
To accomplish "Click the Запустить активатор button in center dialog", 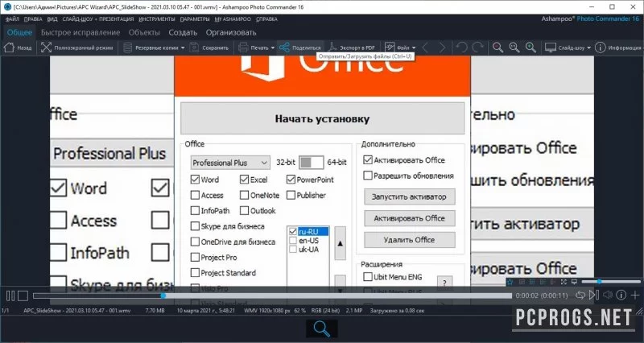I will point(409,196).
